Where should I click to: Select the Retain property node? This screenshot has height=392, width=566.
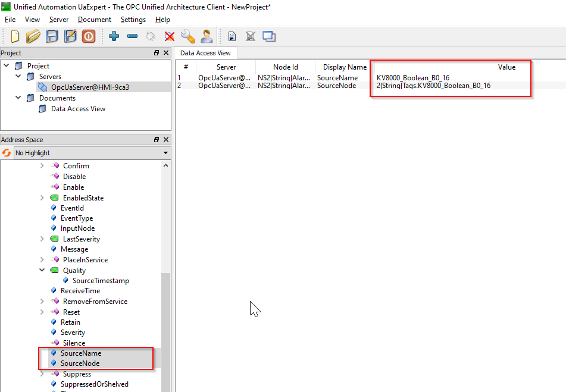click(x=70, y=322)
